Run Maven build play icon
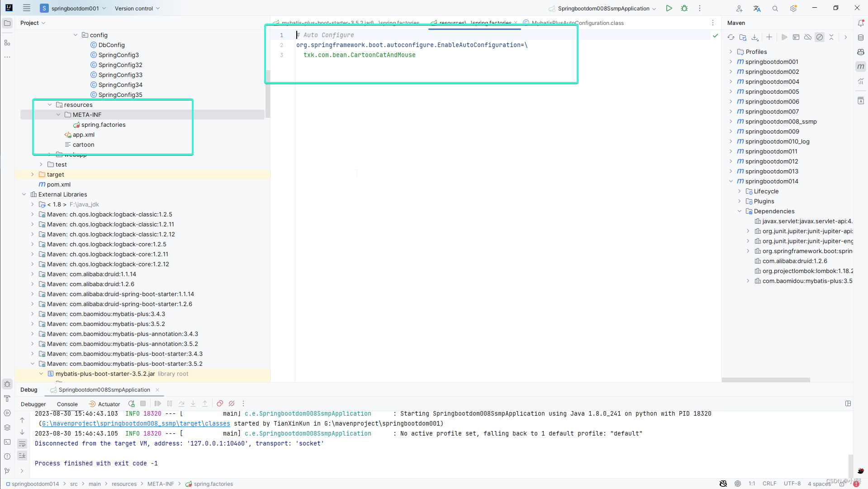 pyautogui.click(x=784, y=37)
